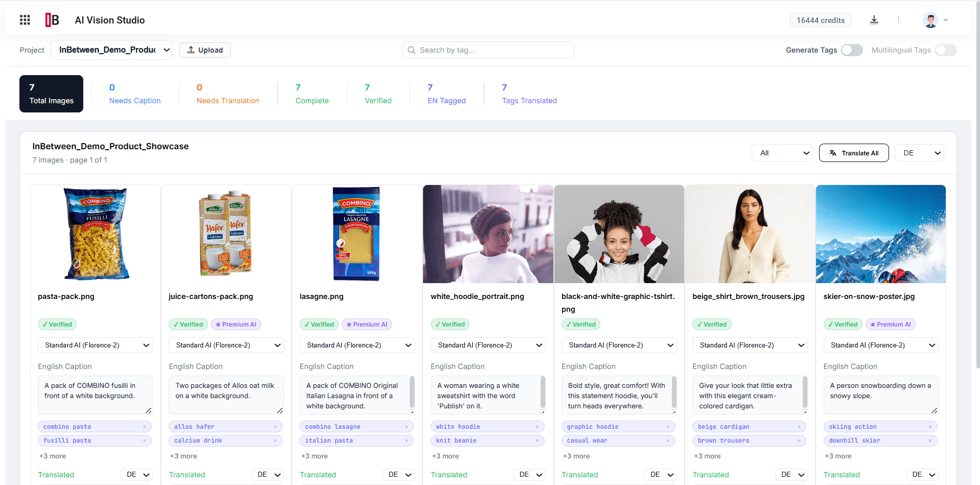Open the apps grid menu icon

tap(25, 20)
